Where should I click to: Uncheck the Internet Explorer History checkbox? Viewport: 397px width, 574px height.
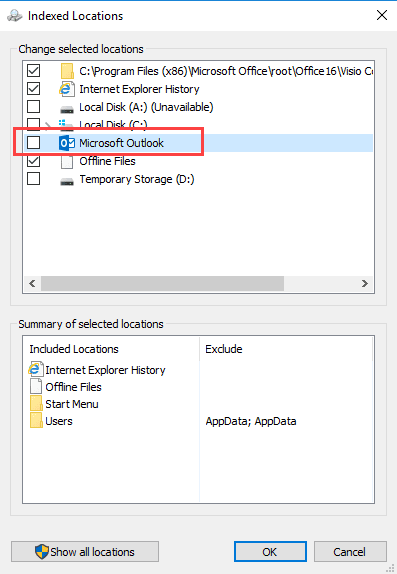coord(34,89)
